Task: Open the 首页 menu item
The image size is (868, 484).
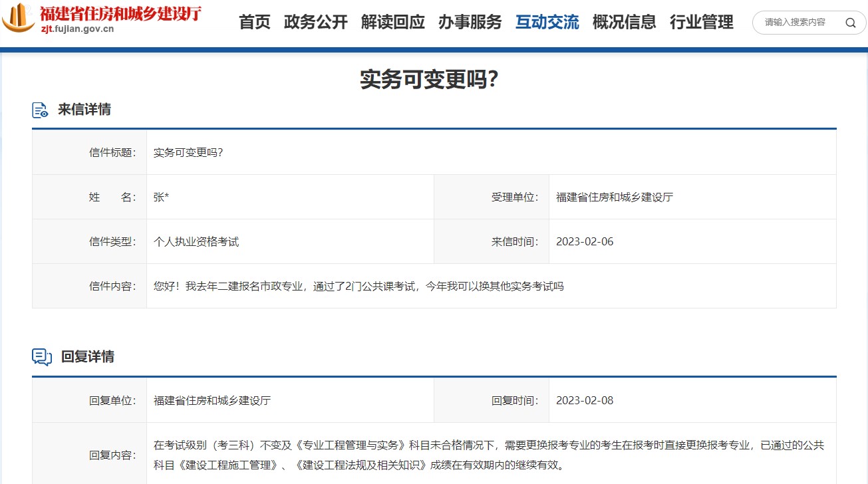Action: click(254, 22)
